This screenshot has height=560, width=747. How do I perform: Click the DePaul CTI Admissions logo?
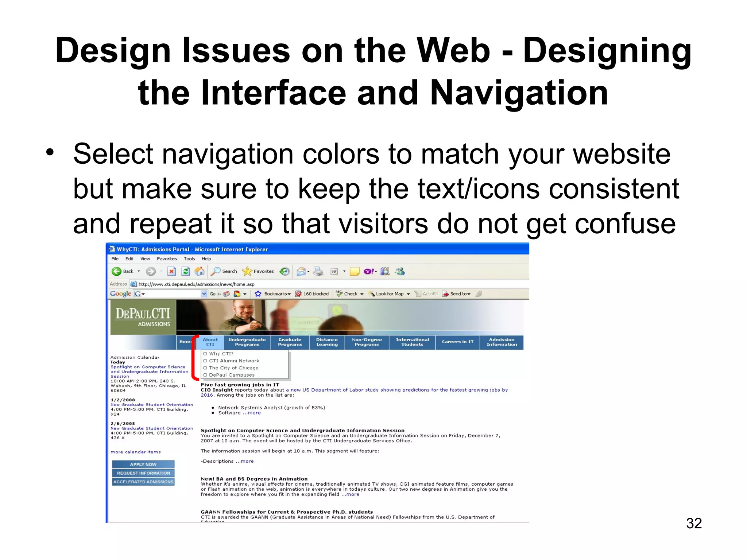point(143,317)
